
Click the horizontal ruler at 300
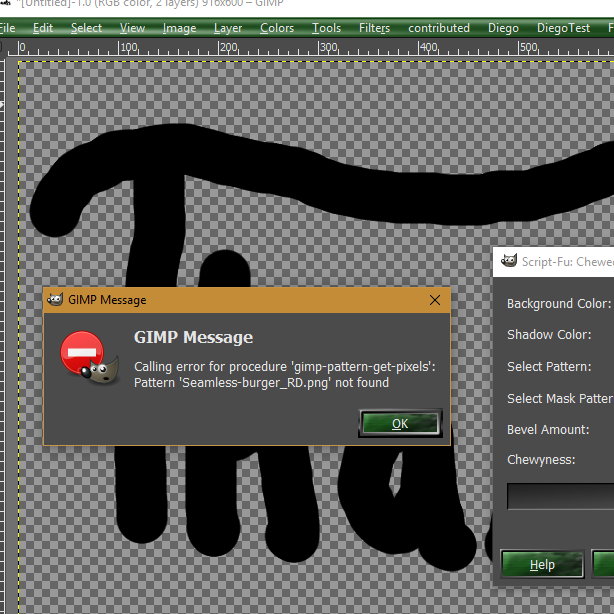pos(328,48)
